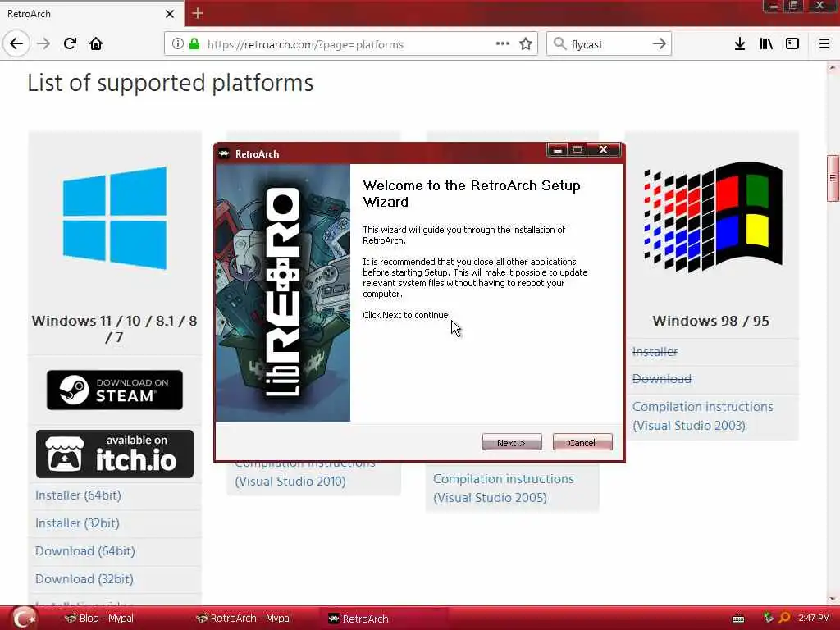Select the RetroArch browser tab
The height and width of the screenshot is (630, 840).
[91, 13]
